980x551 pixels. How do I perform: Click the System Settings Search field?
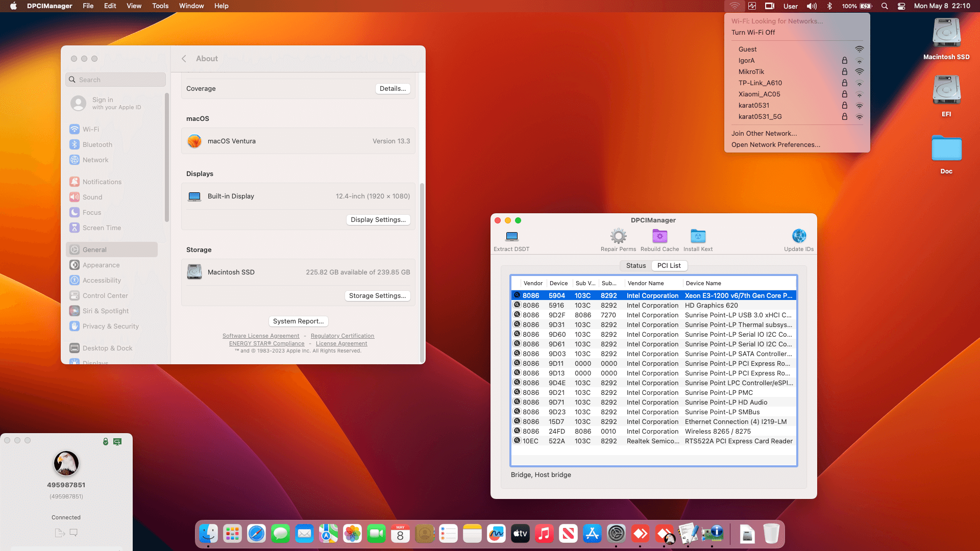pyautogui.click(x=116, y=80)
